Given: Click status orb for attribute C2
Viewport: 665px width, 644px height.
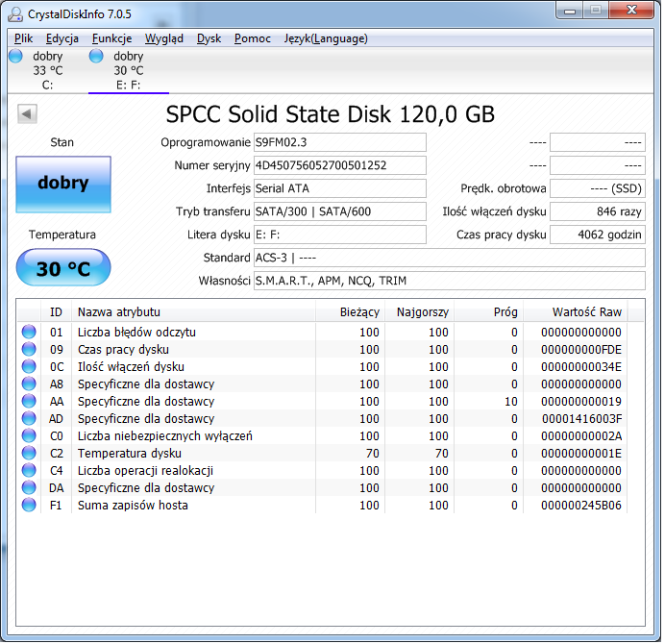Looking at the screenshot, I should tap(29, 454).
